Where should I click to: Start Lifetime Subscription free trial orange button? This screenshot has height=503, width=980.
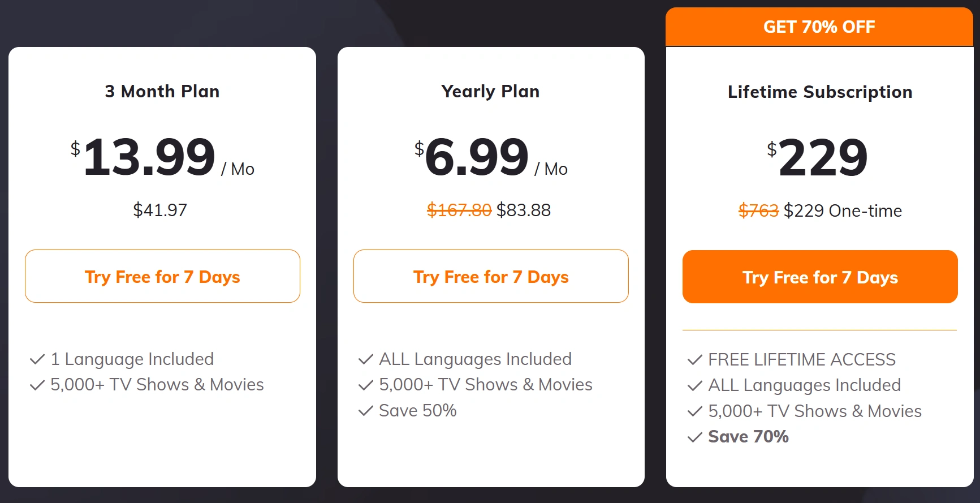coord(820,277)
